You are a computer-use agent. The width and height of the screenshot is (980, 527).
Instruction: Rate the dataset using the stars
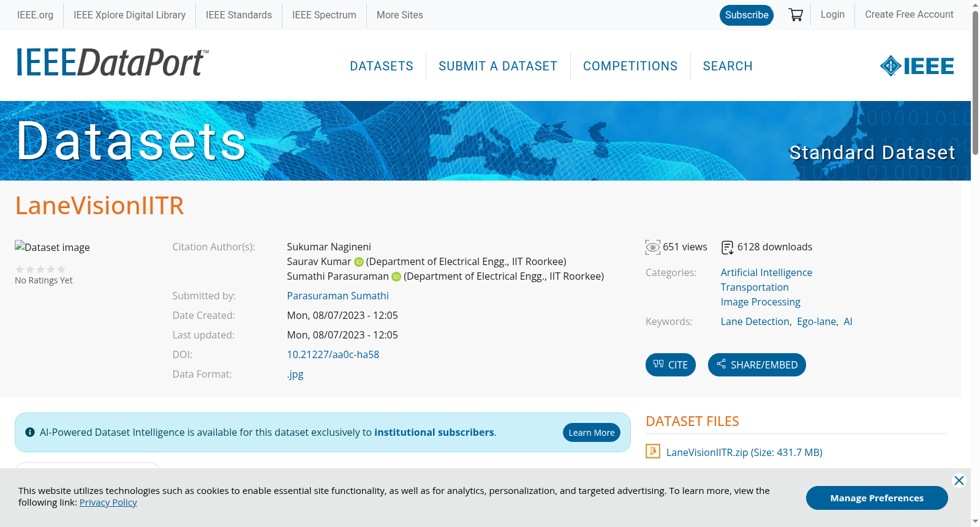(40, 269)
